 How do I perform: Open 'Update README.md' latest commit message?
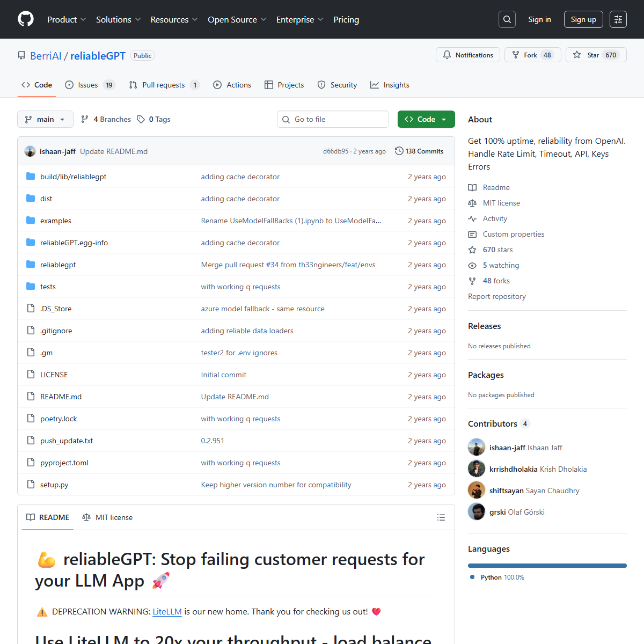(x=114, y=151)
